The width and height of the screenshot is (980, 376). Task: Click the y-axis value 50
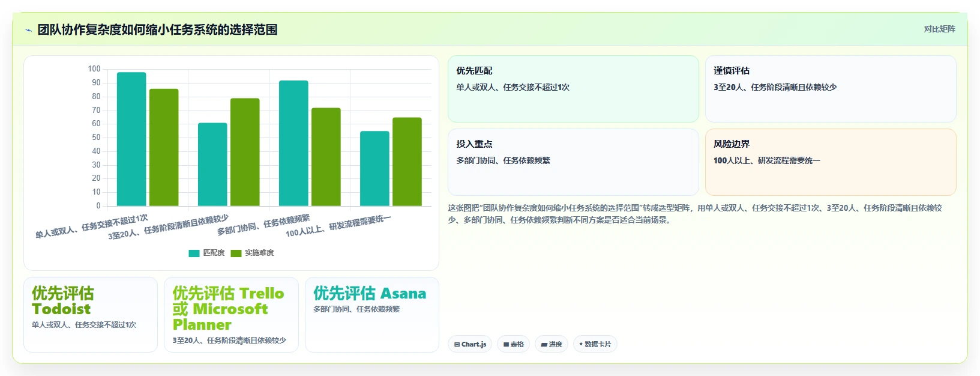tap(96, 138)
